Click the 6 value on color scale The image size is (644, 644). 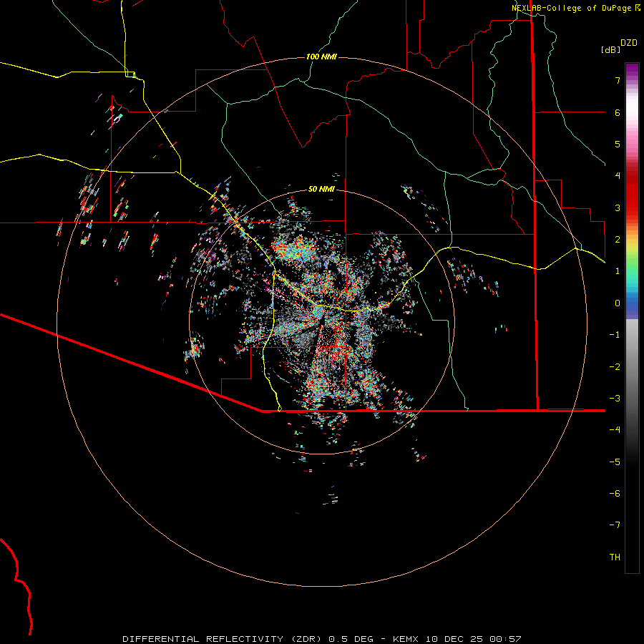[x=618, y=112]
